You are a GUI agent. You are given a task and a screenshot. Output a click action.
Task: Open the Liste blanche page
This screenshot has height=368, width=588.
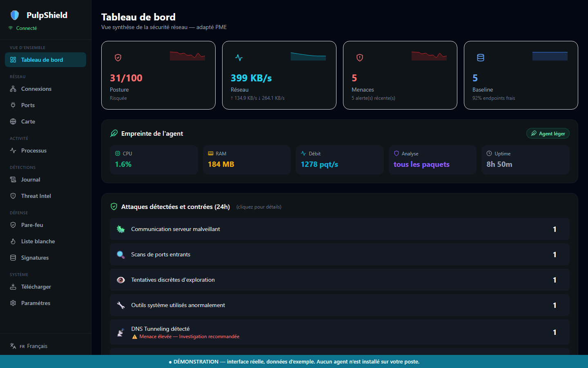click(x=45, y=241)
